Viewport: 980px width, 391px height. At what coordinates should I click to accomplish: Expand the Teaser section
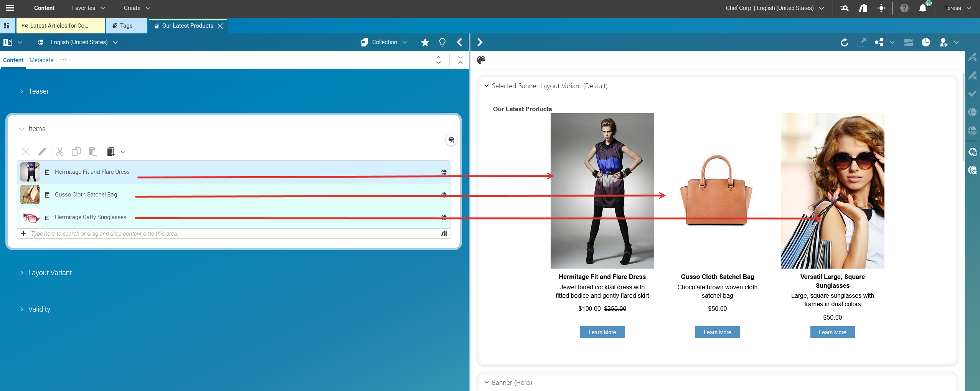(38, 91)
